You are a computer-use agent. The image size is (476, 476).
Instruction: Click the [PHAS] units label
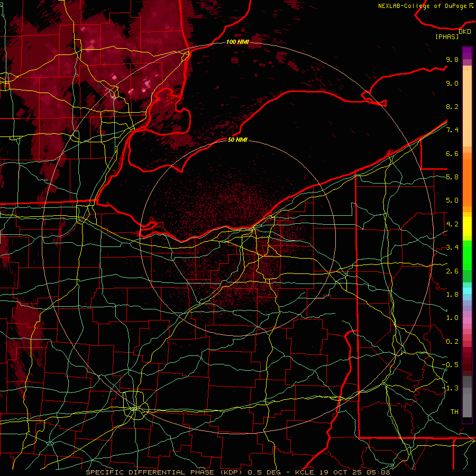447,37
